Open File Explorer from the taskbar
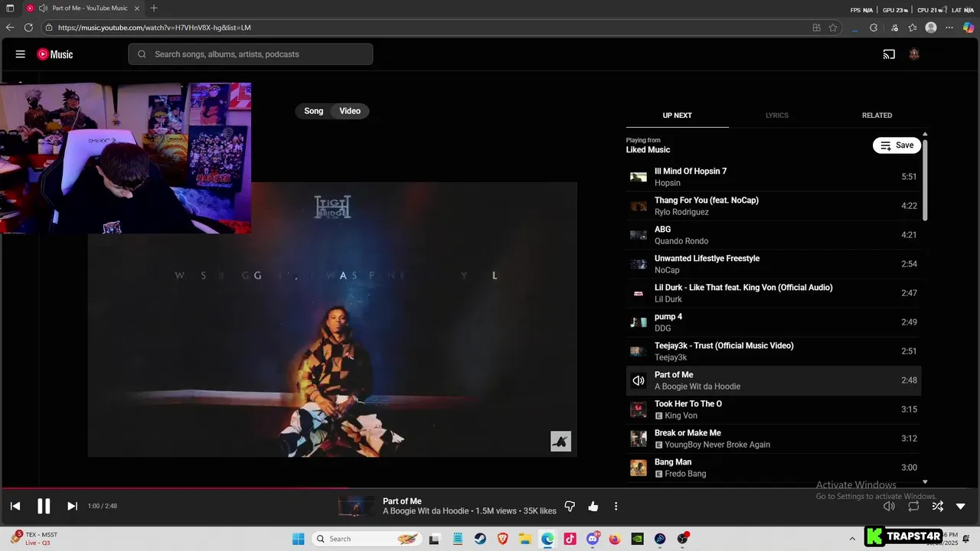The height and width of the screenshot is (551, 980). point(525,539)
